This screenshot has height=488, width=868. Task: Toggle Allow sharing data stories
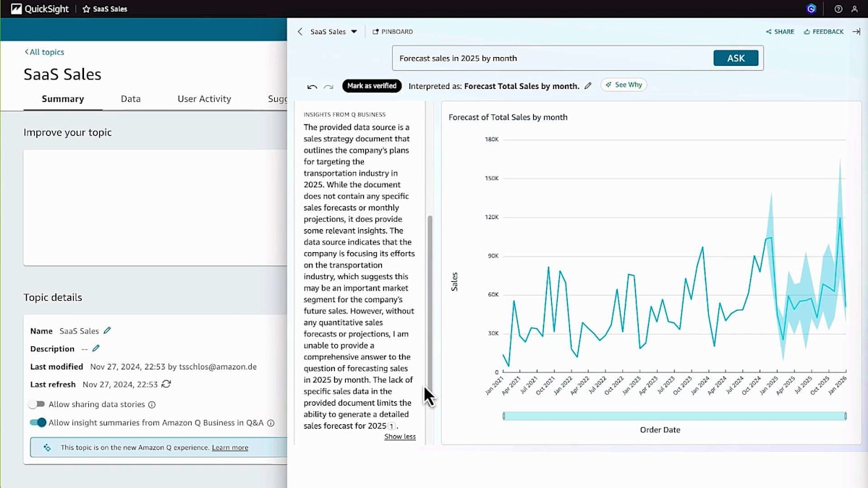(37, 404)
